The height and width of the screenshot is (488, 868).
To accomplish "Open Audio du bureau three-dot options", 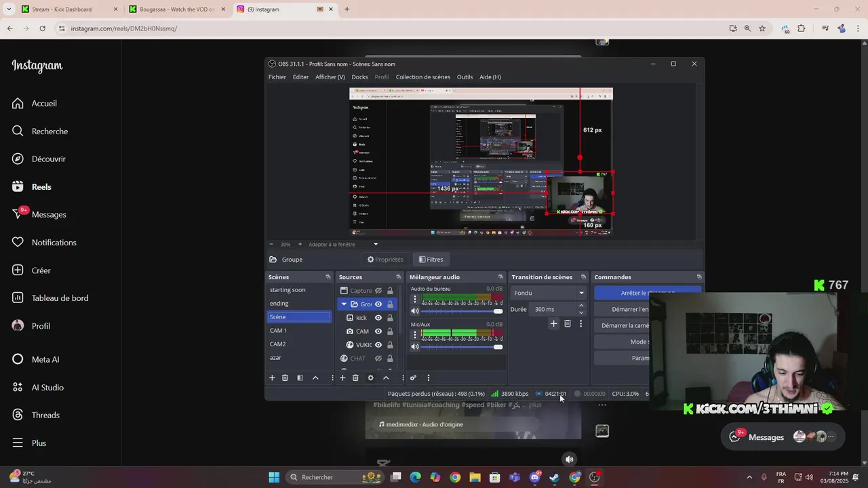I will pos(415,299).
